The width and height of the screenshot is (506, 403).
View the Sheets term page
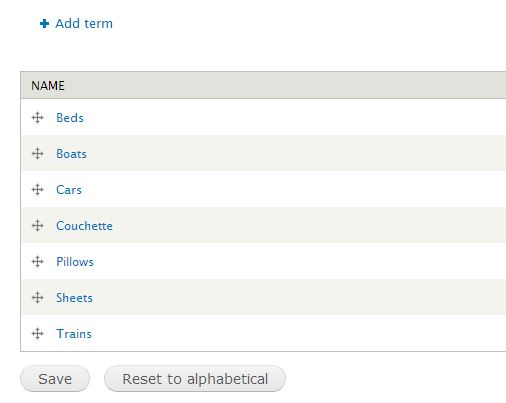point(74,298)
